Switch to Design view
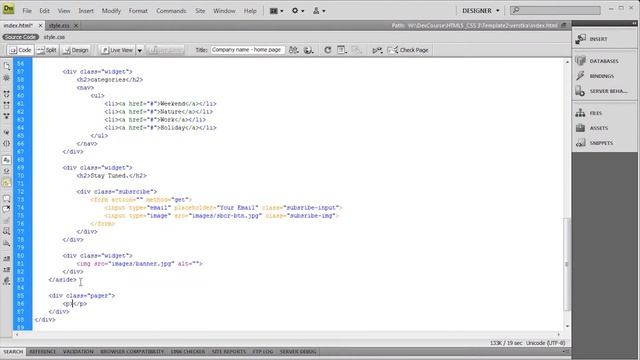640x360 pixels. coord(76,50)
